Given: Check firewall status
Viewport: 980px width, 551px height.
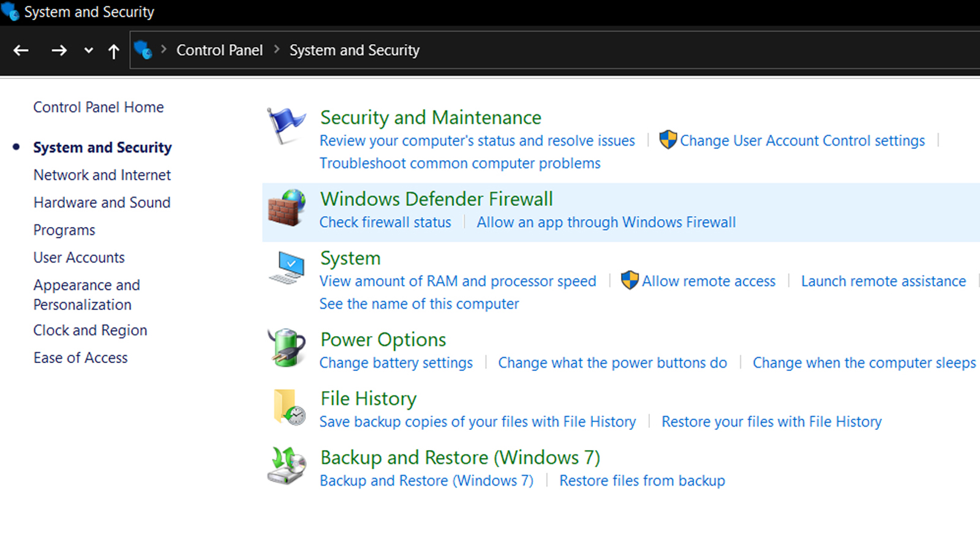Looking at the screenshot, I should pyautogui.click(x=385, y=222).
